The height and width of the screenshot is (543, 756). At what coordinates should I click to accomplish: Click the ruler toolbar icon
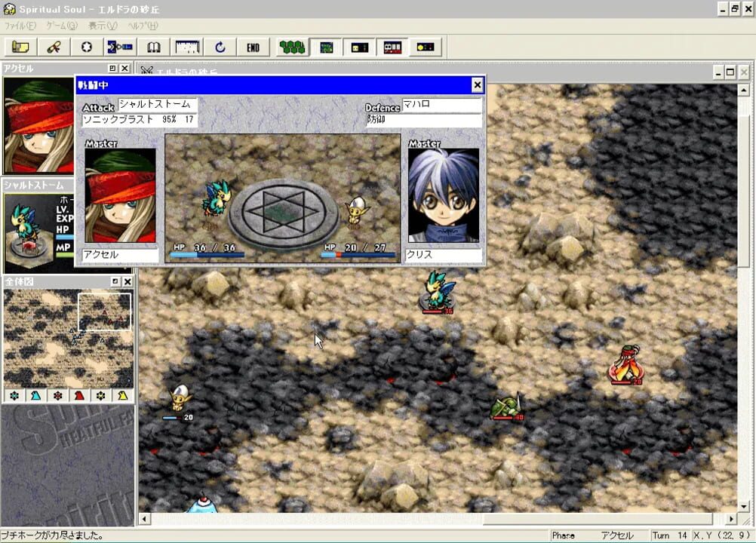[186, 47]
